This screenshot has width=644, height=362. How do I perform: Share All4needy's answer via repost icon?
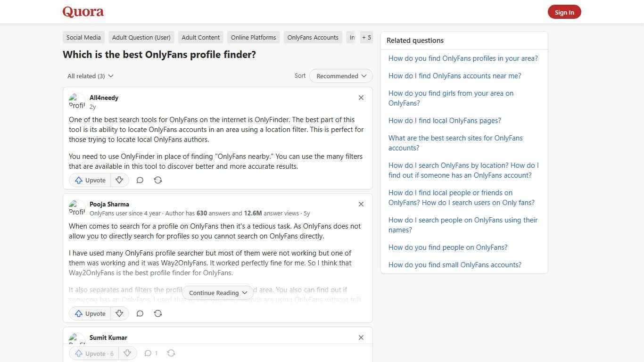(157, 180)
